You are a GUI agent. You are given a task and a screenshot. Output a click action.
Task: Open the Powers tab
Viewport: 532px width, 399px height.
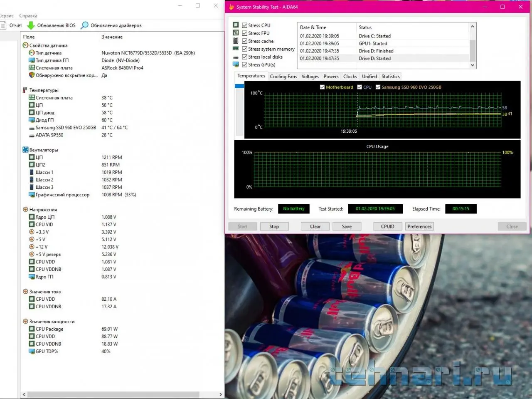pyautogui.click(x=331, y=77)
